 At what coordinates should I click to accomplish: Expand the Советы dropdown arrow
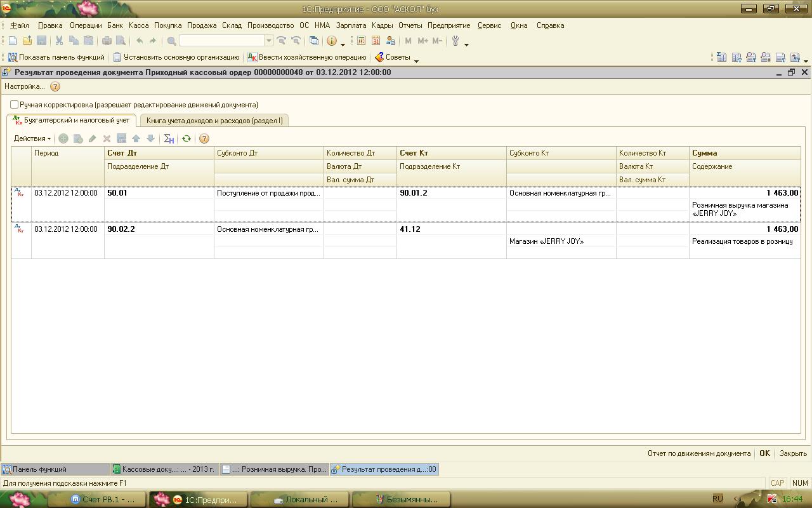416,60
